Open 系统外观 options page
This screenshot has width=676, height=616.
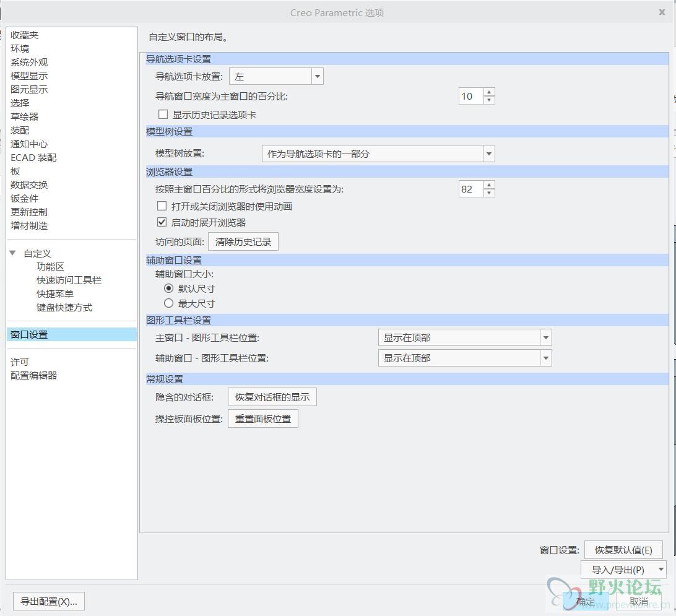click(x=29, y=62)
